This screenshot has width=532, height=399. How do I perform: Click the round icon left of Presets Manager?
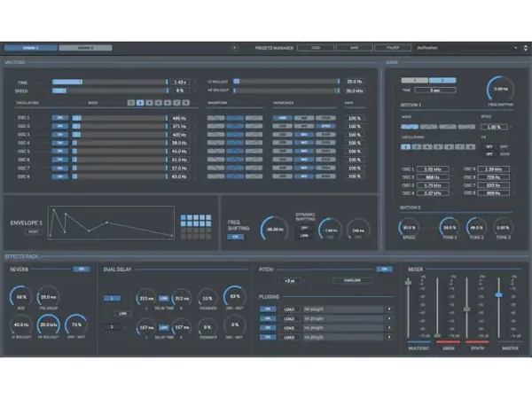234,48
